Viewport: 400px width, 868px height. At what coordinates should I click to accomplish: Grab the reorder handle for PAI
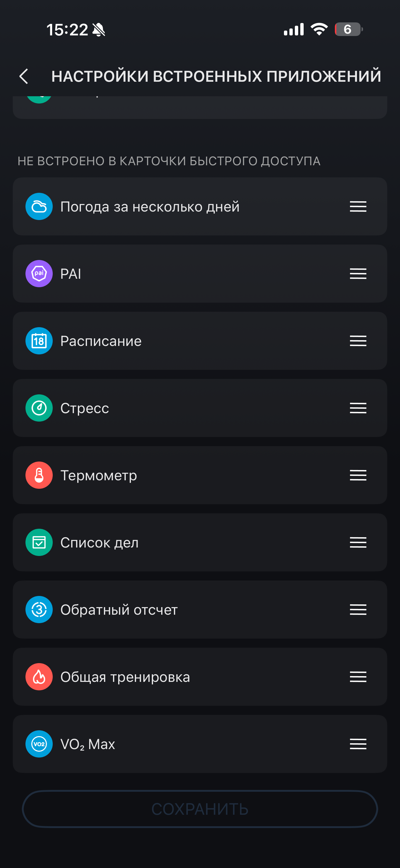358,274
